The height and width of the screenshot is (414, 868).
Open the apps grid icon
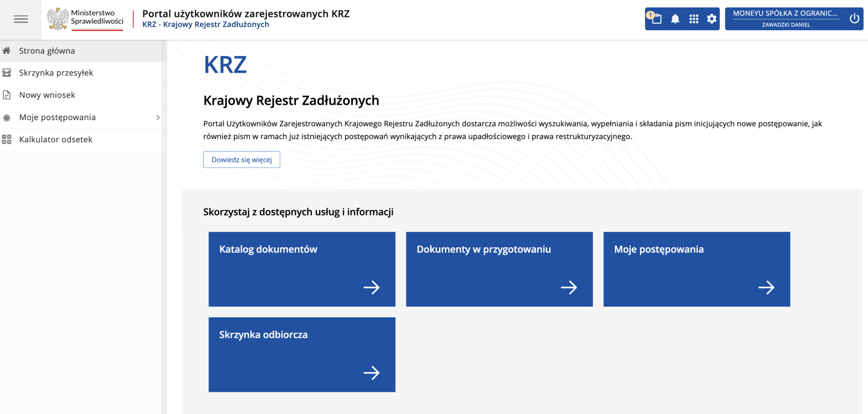click(694, 19)
